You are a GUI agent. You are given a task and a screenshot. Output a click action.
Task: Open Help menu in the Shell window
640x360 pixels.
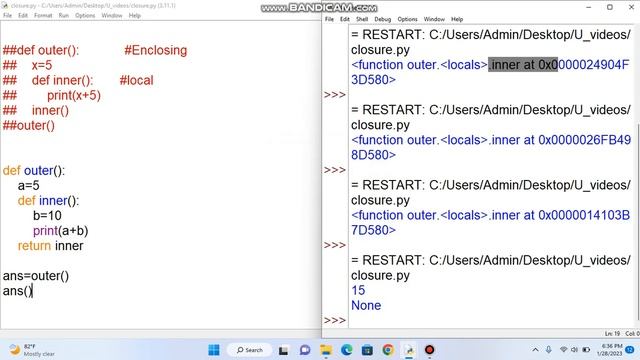tap(457, 19)
